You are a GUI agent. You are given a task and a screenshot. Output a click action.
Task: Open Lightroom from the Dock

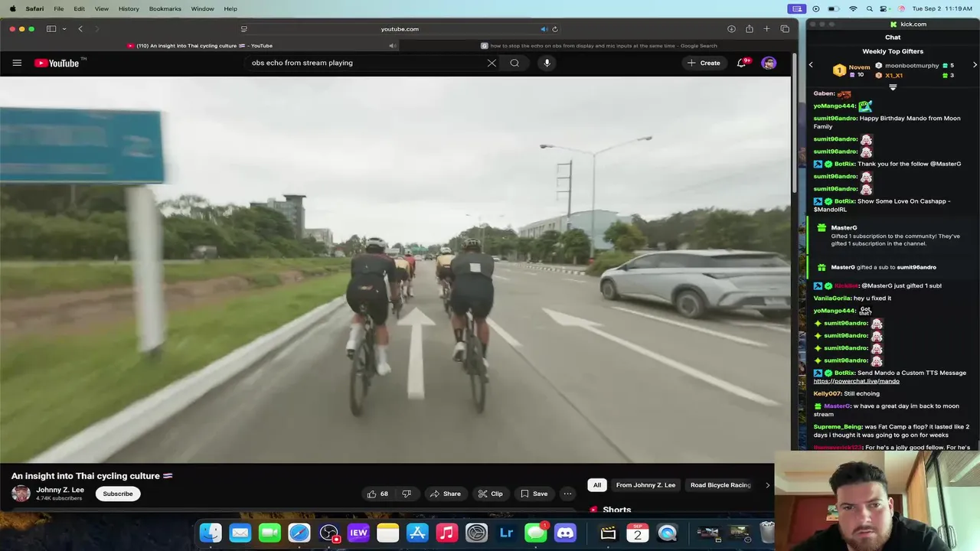tap(506, 533)
